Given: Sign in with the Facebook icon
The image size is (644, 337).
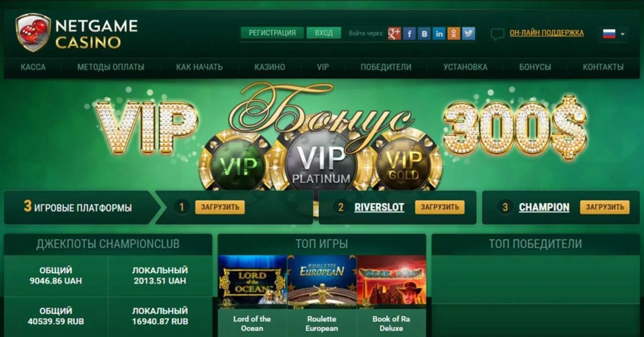Looking at the screenshot, I should (x=409, y=33).
